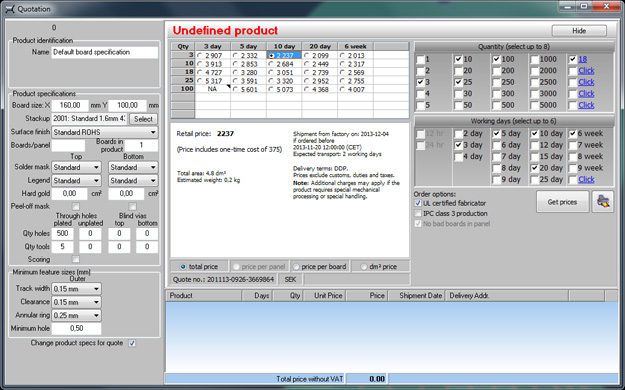The width and height of the screenshot is (625, 390).
Task: Click the Board size Y field
Action: [127, 105]
